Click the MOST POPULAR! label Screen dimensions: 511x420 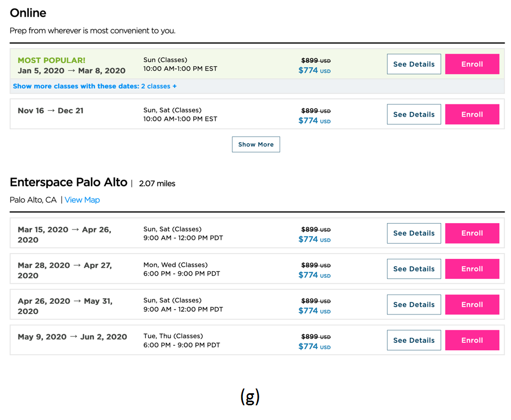(x=51, y=60)
